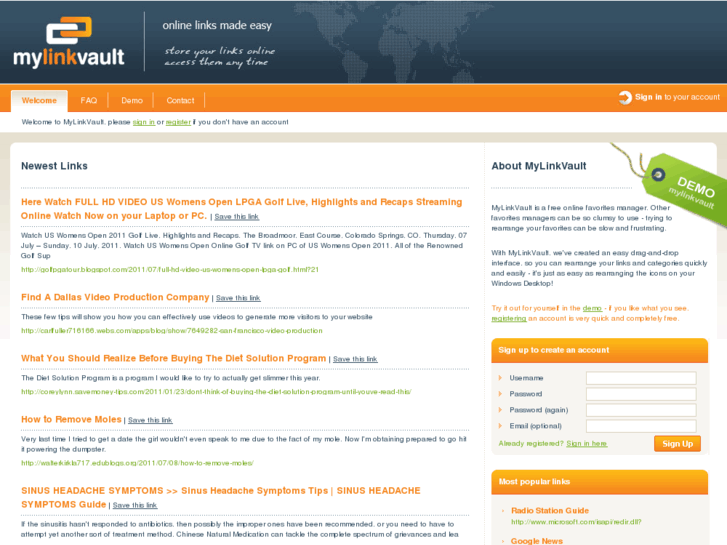Save the Sinus Headache Symptoms link
727x545 pixels.
[x=135, y=506]
